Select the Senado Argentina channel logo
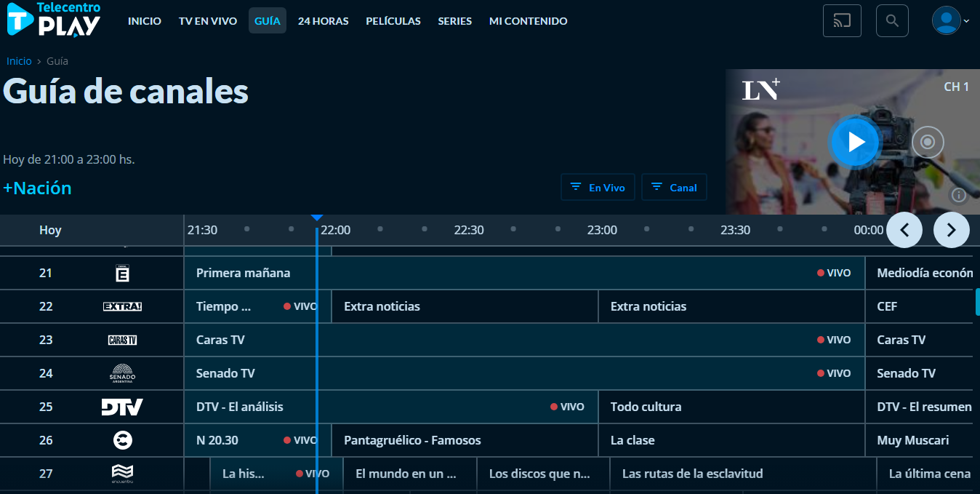This screenshot has height=494, width=980. pos(122,374)
